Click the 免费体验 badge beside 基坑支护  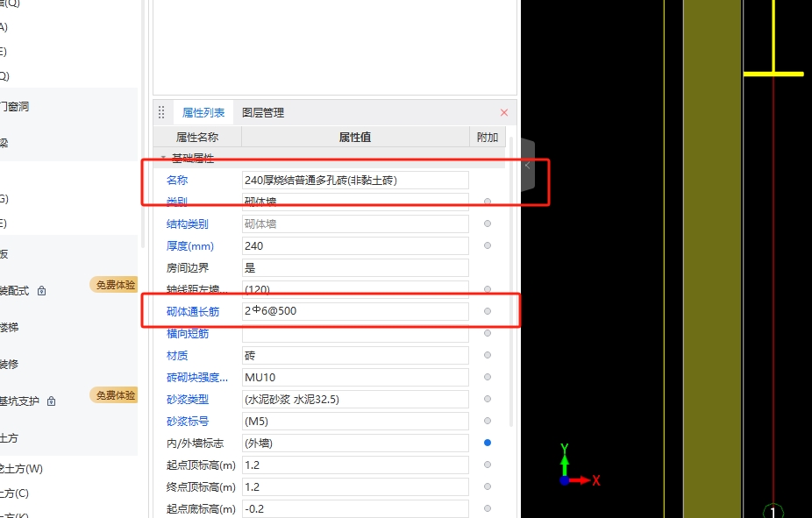[115, 395]
